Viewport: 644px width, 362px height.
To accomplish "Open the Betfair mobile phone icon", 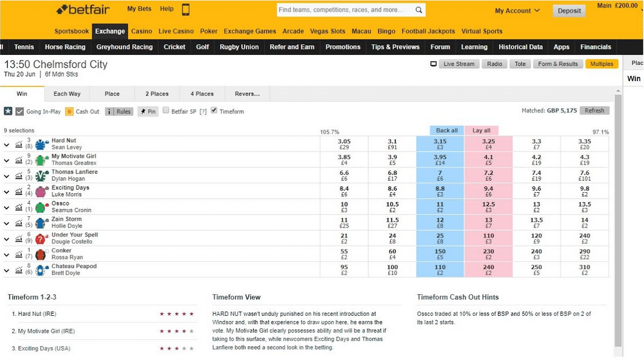I will click(x=186, y=9).
